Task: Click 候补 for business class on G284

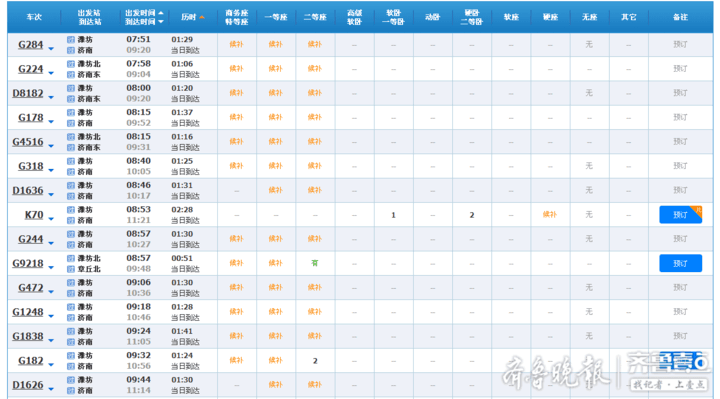Action: pyautogui.click(x=236, y=45)
